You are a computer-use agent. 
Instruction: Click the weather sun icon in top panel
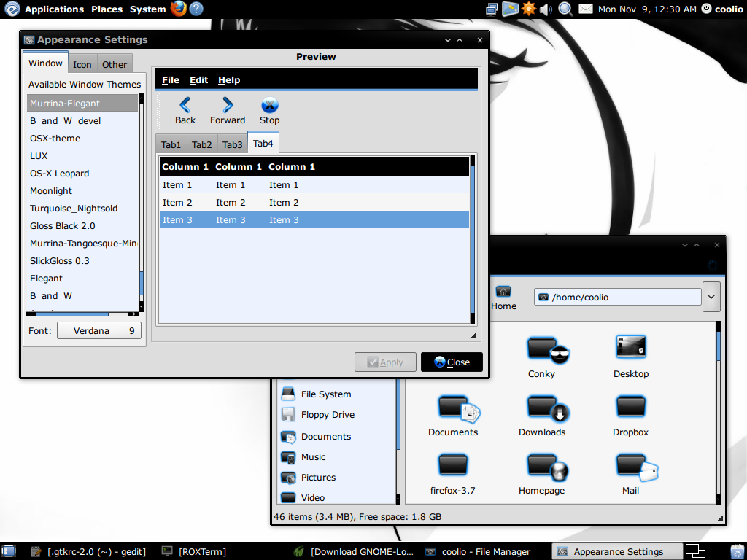pos(529,9)
